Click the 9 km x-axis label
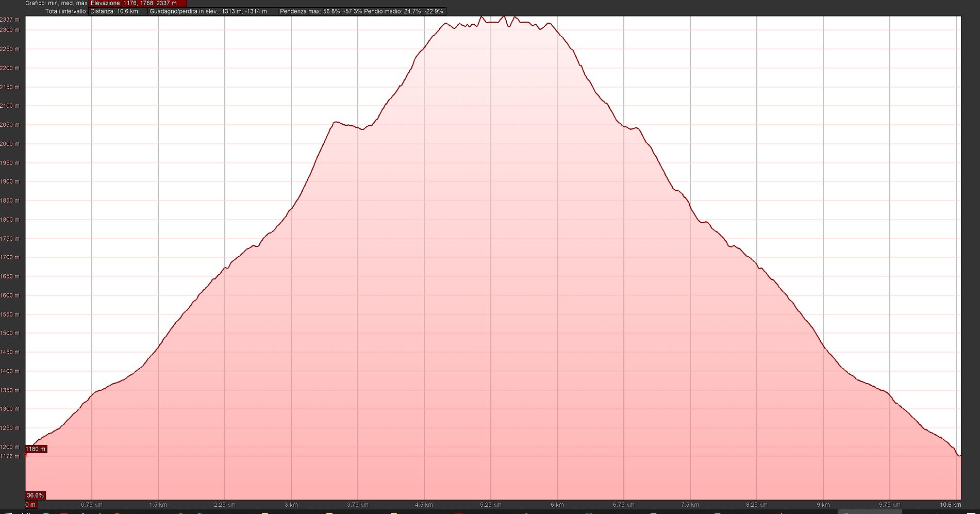This screenshot has height=514, width=980. 823,505
